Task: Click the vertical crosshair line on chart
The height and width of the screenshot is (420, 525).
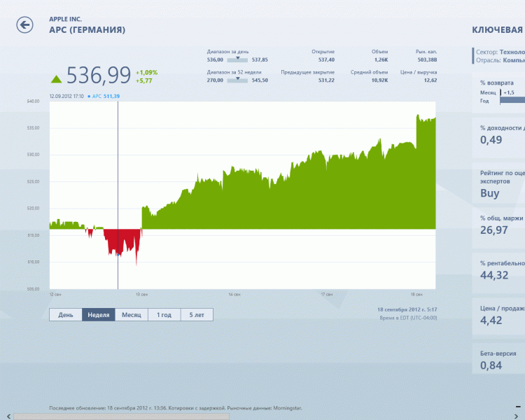Action: 118,175
